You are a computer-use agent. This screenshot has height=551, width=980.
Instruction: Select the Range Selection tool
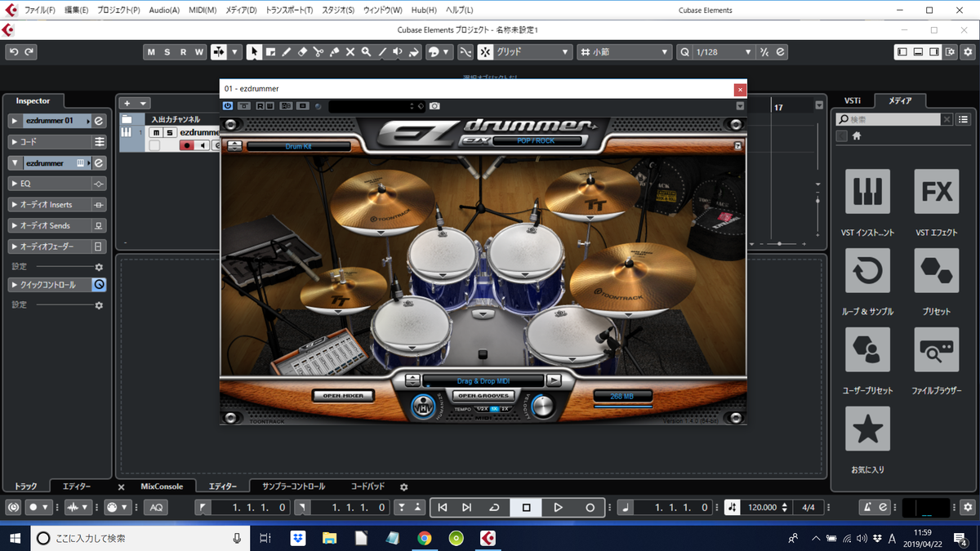pos(270,51)
